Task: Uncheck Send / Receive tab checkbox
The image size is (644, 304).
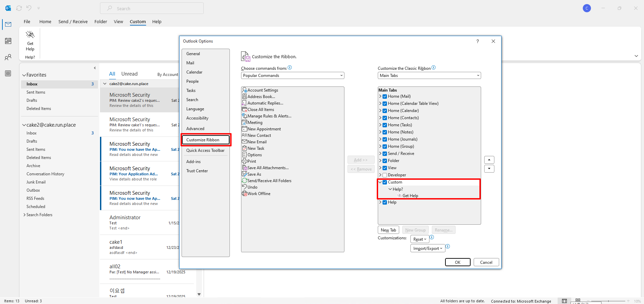Action: tap(385, 154)
